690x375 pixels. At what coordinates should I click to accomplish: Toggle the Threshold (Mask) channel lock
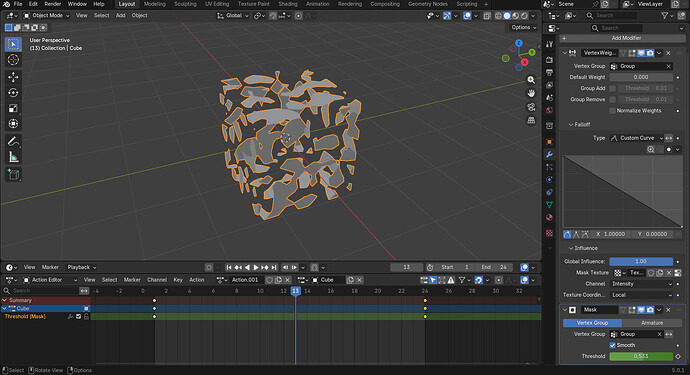click(86, 316)
